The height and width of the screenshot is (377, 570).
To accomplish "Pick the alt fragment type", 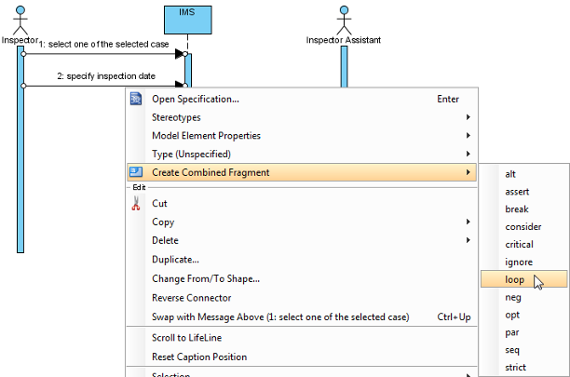I will [x=524, y=174].
